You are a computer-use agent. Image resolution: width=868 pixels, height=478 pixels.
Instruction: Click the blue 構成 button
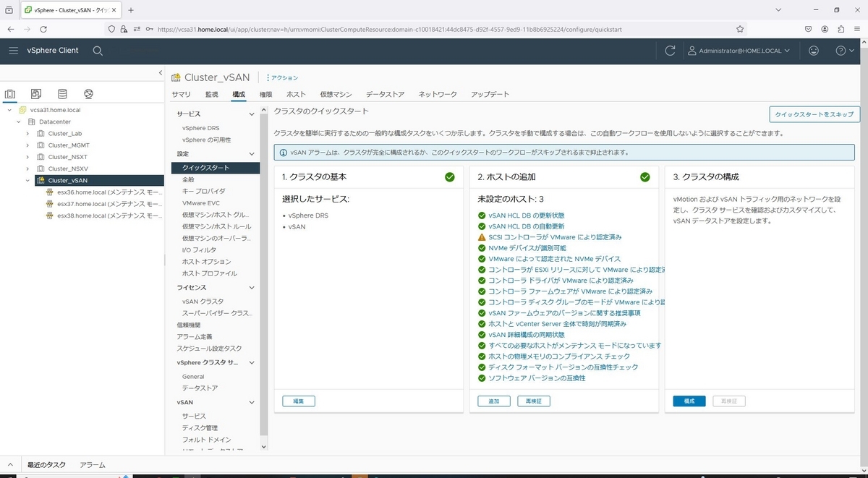click(x=689, y=401)
